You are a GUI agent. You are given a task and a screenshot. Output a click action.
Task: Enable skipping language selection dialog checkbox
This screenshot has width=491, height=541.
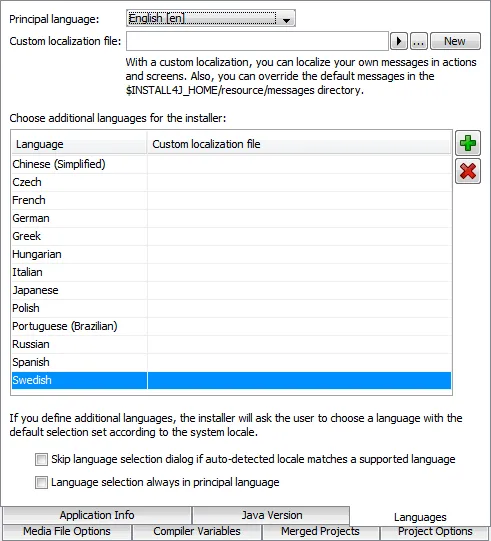pos(41,460)
